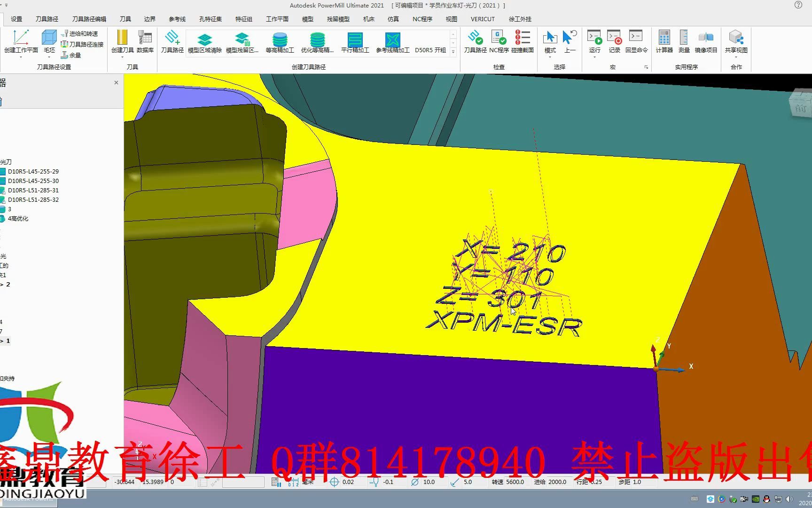812x508 pixels.
Task: Expand the toolpath strategy gallery list
Action: (x=453, y=52)
